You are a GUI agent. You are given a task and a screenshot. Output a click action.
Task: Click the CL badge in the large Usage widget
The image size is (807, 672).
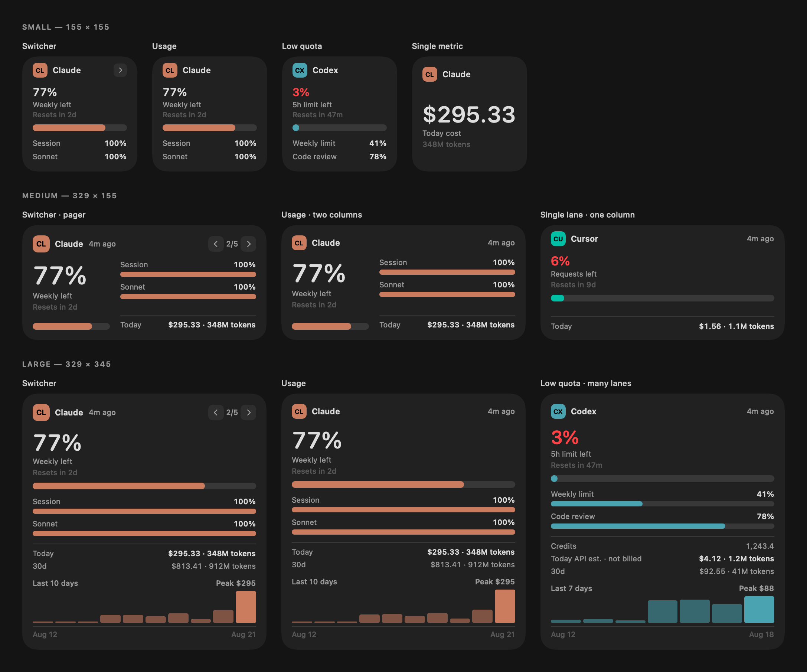tap(299, 411)
